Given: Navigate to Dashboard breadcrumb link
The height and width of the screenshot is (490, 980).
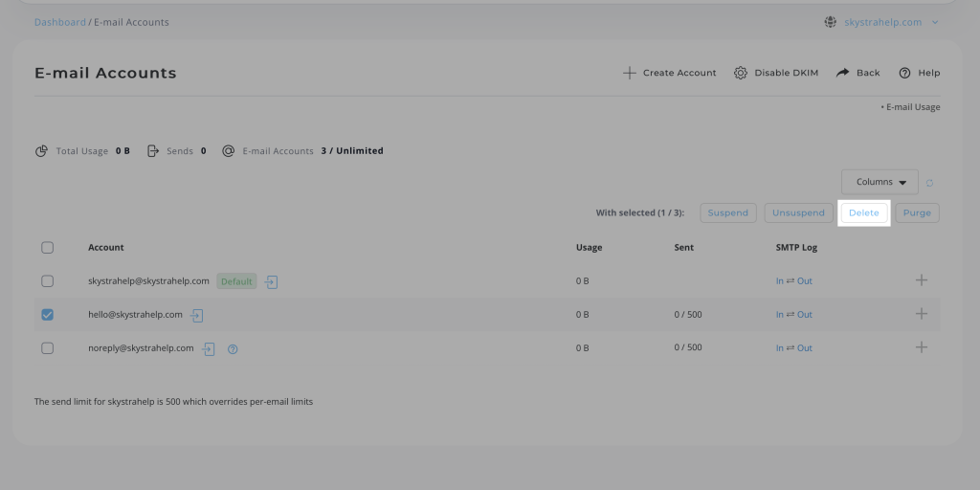Looking at the screenshot, I should (59, 22).
